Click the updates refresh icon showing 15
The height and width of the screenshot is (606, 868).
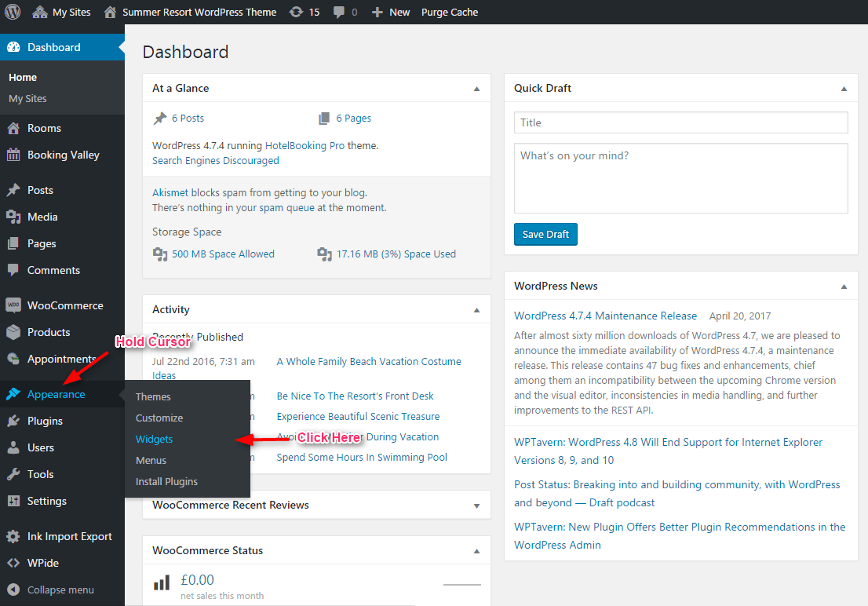296,12
